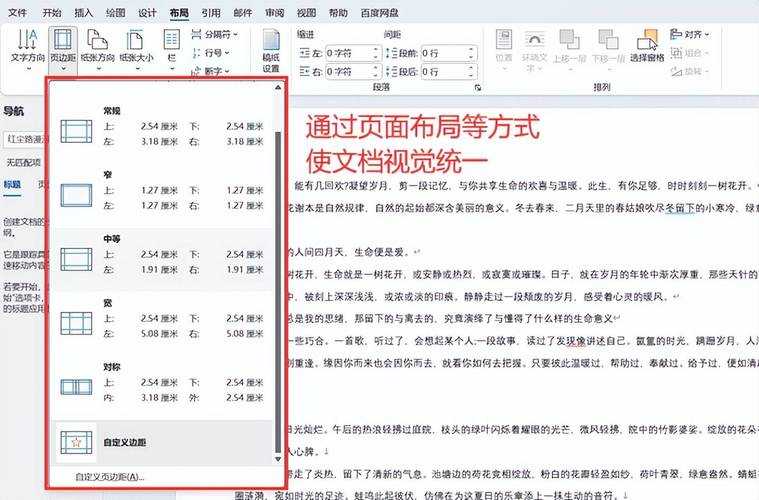
Task: Click the margins list scrollbar thumb
Action: 278,290
